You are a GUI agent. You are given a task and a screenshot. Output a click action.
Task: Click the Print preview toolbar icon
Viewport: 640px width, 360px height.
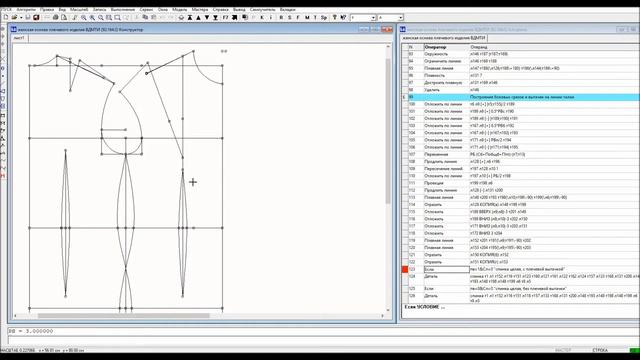click(x=64, y=18)
